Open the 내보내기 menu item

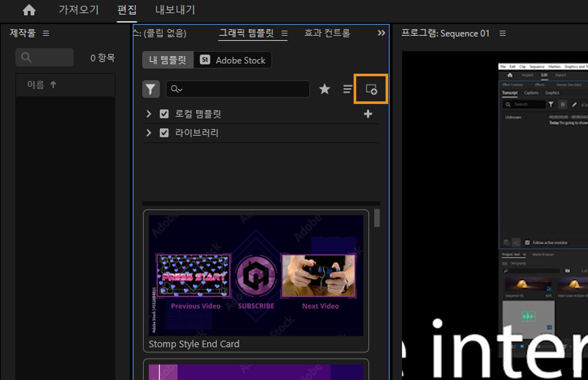(174, 10)
